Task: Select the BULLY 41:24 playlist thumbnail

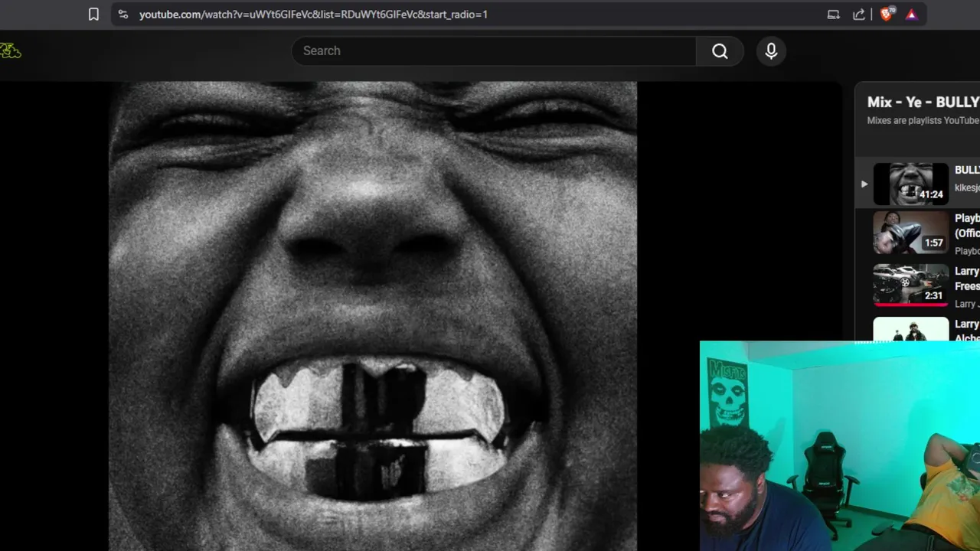Action: (x=911, y=184)
